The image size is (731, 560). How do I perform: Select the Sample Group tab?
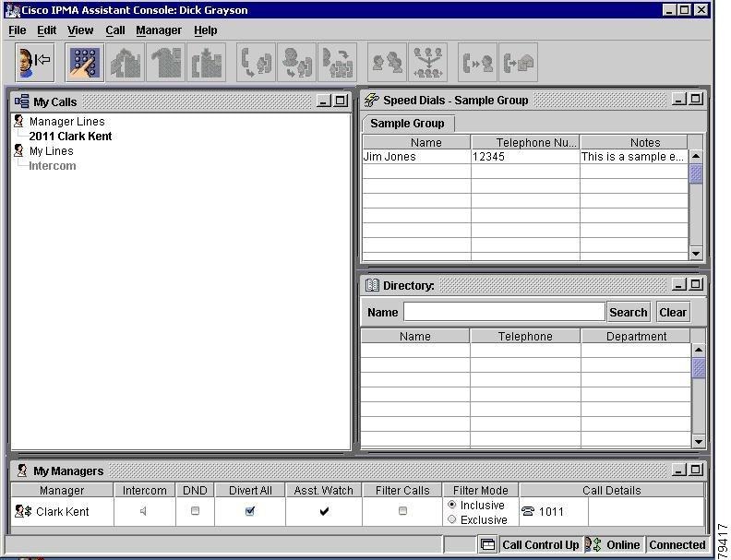[407, 124]
